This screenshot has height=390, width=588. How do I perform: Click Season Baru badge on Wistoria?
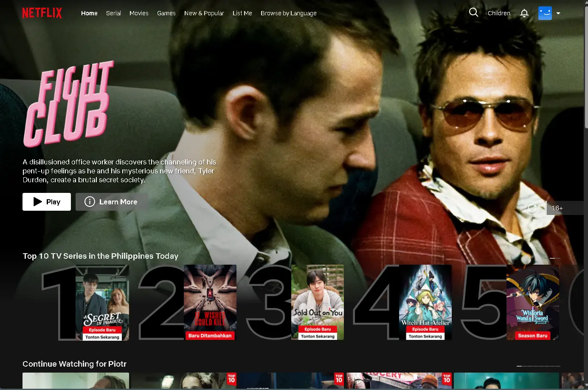point(533,336)
